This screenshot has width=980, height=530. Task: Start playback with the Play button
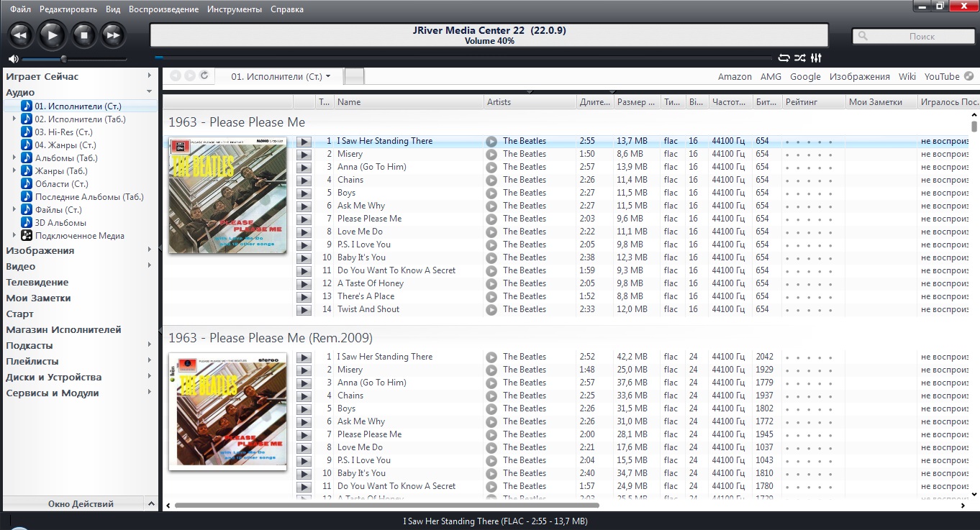(x=52, y=34)
